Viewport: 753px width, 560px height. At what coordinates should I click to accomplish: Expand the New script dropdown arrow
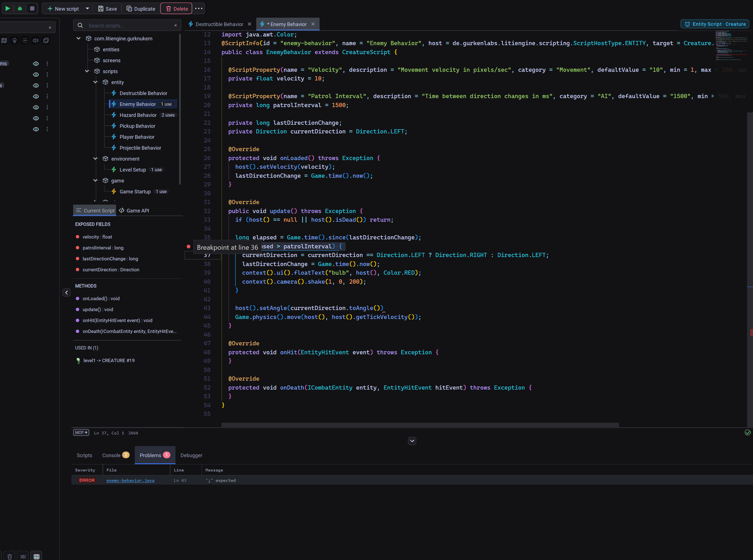click(87, 8)
